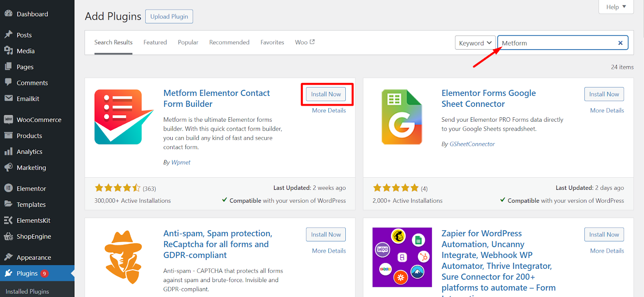Click the Upload Plugin button

[169, 17]
